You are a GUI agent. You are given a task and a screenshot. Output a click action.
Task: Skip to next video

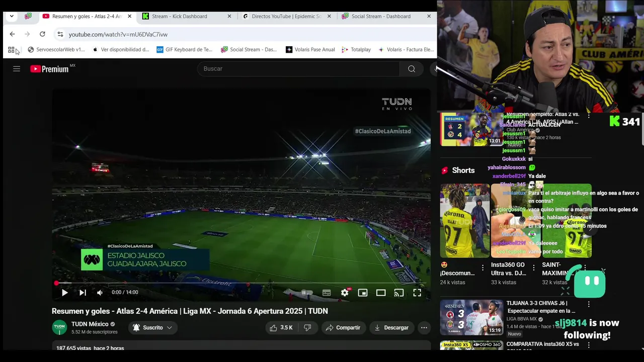83,293
